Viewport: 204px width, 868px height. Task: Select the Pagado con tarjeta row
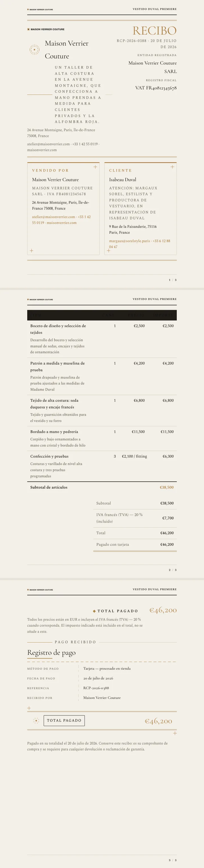[x=135, y=545]
